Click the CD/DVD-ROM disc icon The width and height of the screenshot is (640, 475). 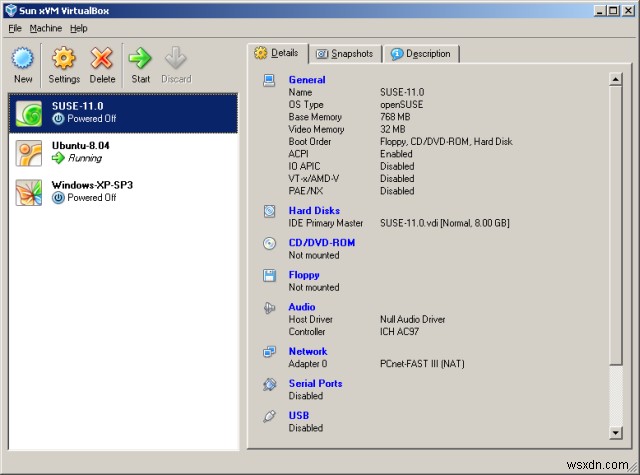tap(269, 243)
